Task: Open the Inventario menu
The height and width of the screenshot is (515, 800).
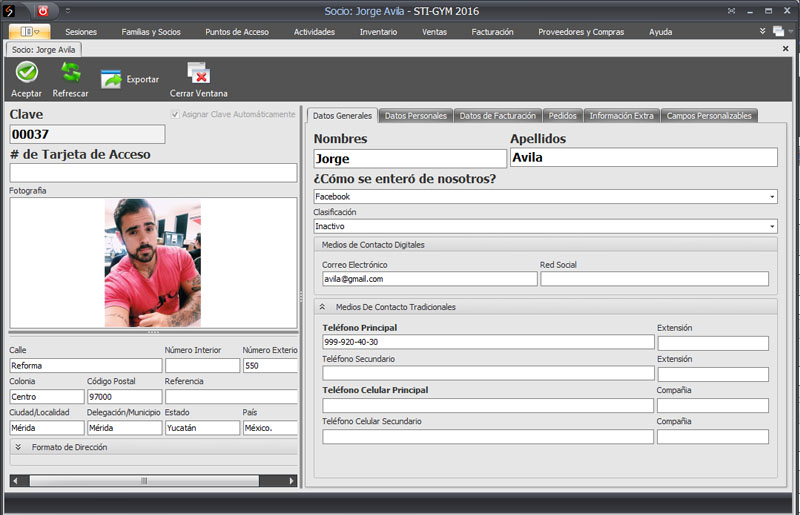Action: (378, 32)
